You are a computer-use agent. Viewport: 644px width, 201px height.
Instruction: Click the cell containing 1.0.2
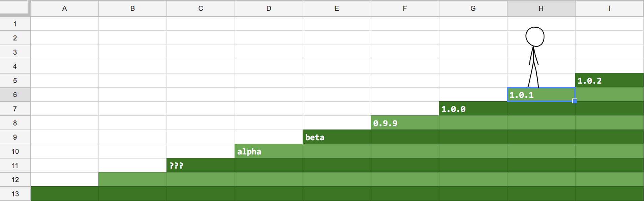tap(609, 81)
